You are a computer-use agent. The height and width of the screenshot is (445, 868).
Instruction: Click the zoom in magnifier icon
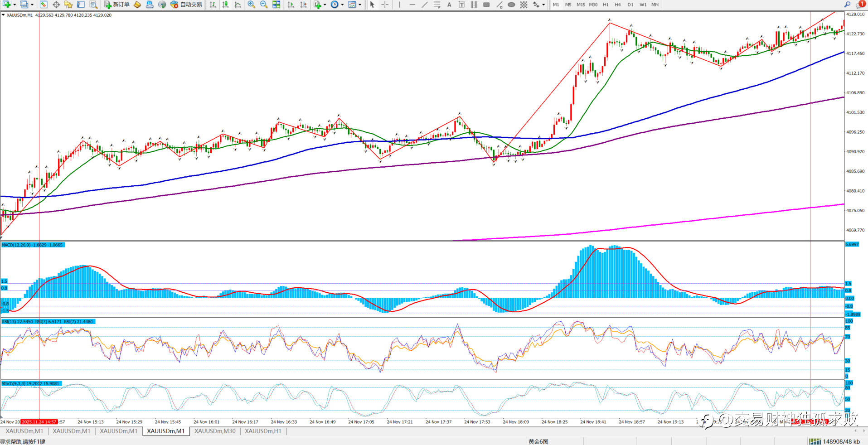click(251, 5)
